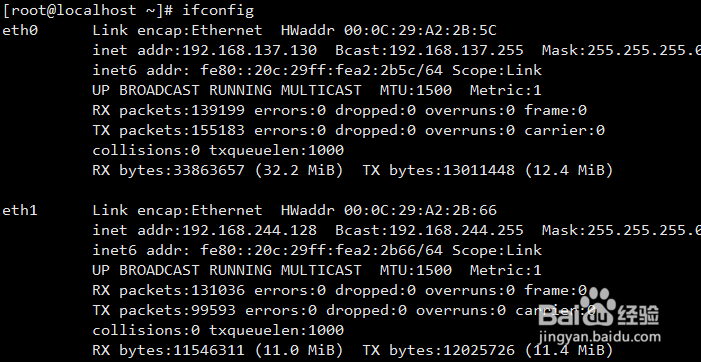
Task: Click eth1 broadcast address 192.168.244.255
Action: pyautogui.click(x=456, y=230)
